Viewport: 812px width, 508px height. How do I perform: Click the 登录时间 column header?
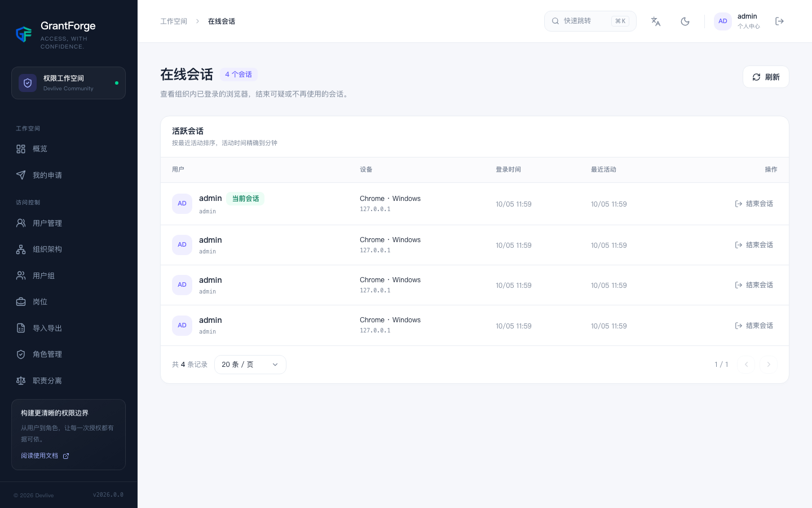(x=508, y=169)
